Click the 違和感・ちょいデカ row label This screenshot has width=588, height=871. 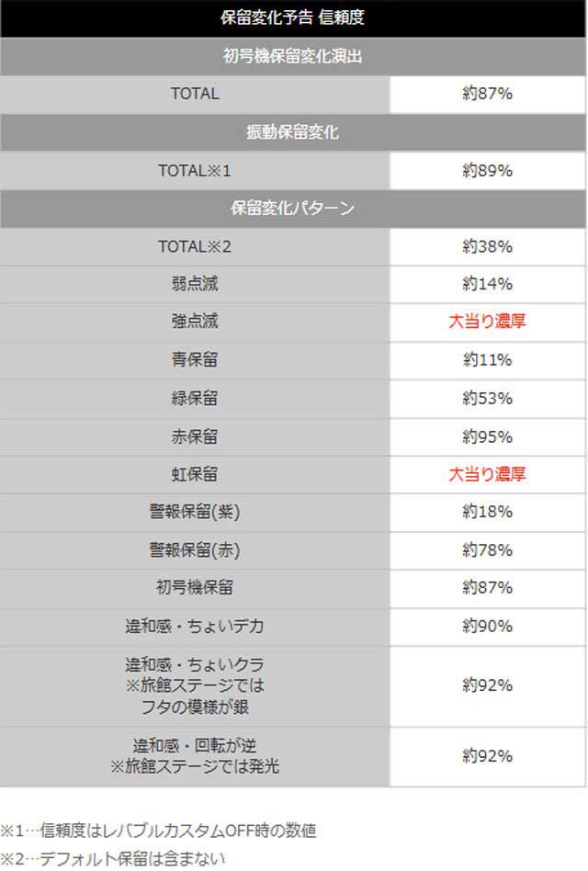[194, 626]
